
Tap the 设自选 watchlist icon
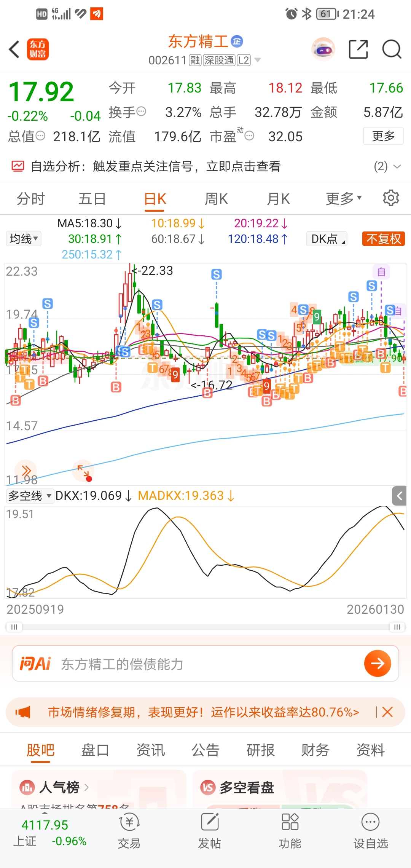point(371,831)
